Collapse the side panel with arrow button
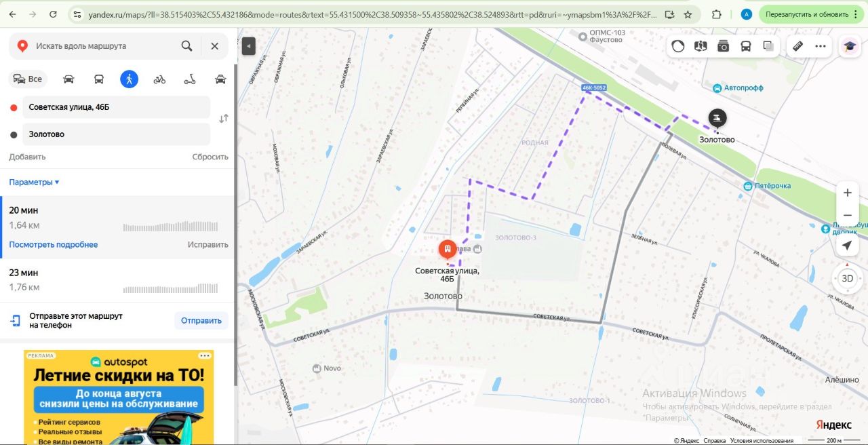Image resolution: width=868 pixels, height=445 pixels. 249,46
